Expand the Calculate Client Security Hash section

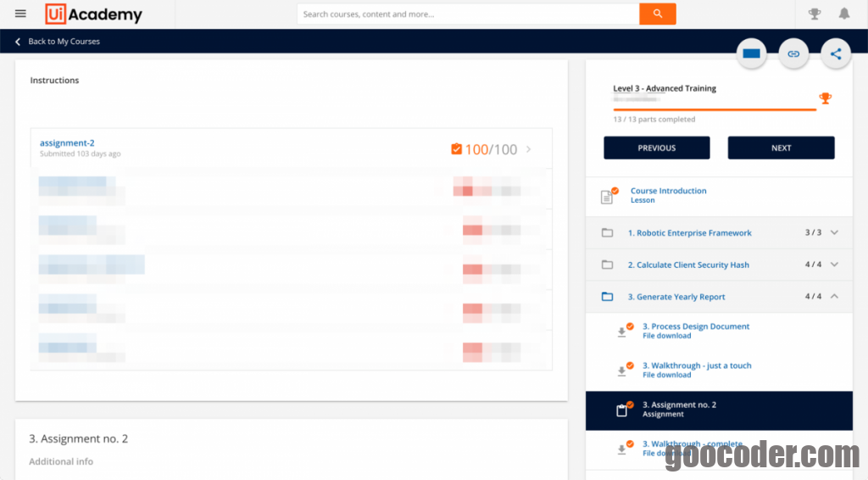point(834,265)
